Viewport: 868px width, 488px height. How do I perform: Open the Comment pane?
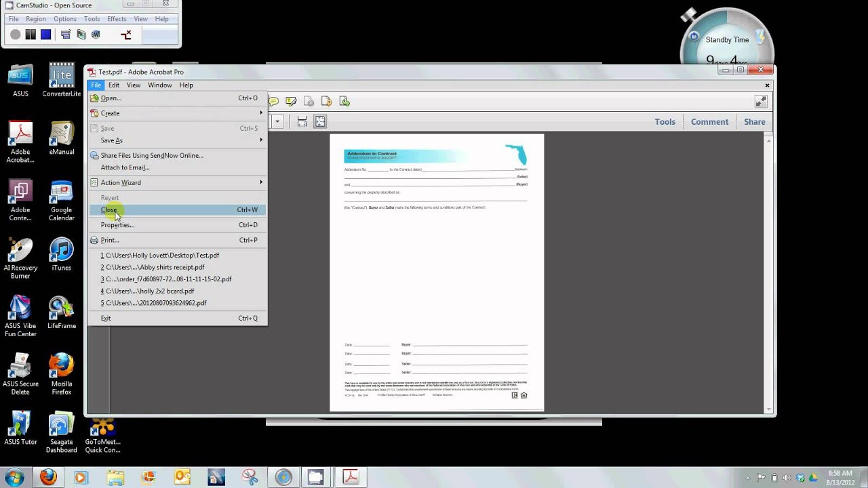[x=709, y=122]
